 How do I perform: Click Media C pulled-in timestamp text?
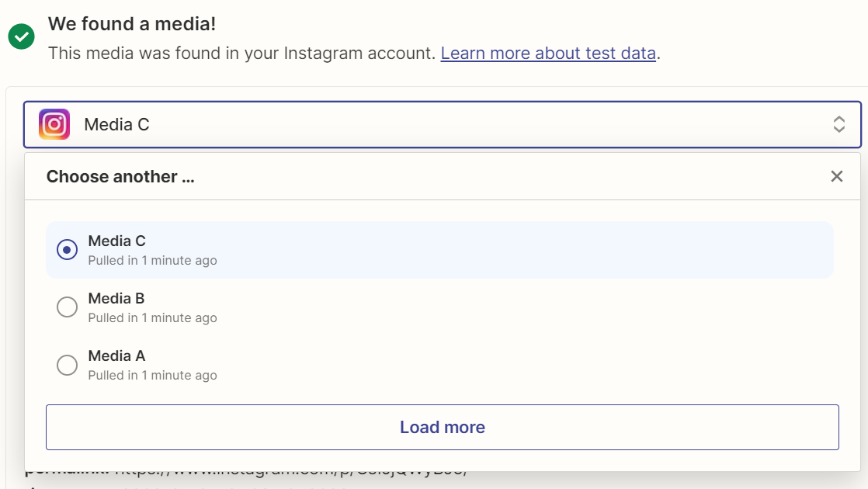152,260
